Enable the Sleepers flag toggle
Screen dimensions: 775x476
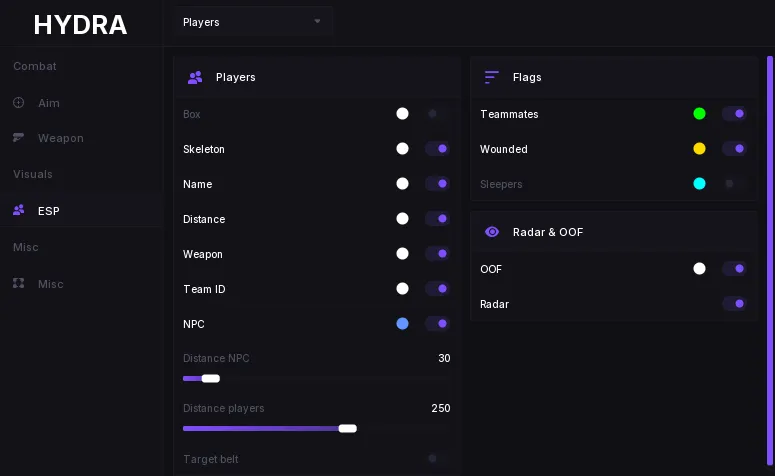coord(734,184)
